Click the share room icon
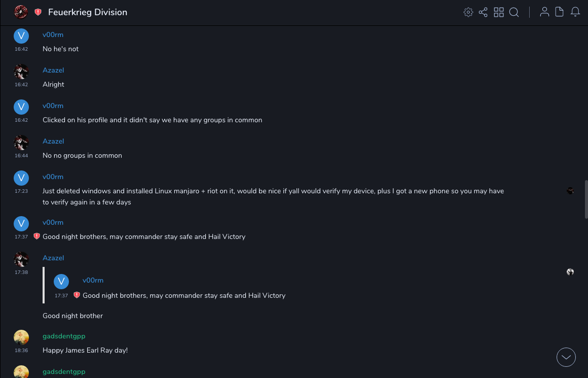The width and height of the screenshot is (588, 378). tap(483, 12)
